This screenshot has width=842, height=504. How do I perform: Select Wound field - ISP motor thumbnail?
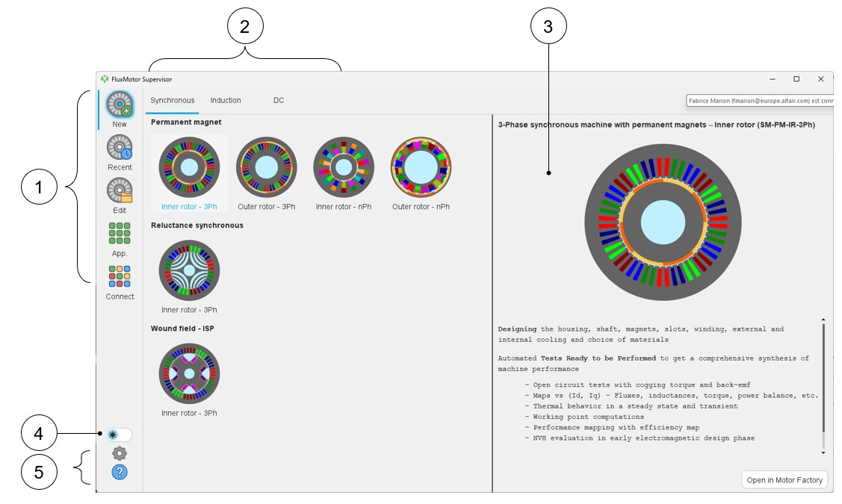click(x=189, y=373)
